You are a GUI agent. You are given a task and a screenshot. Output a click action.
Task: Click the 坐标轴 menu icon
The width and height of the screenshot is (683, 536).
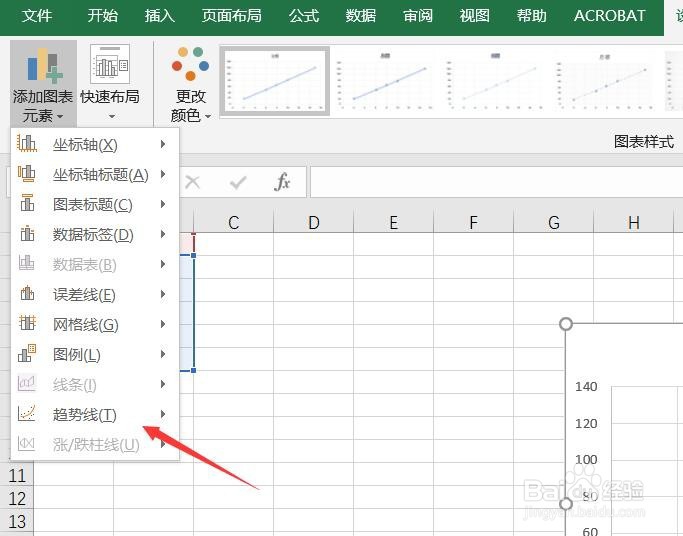pyautogui.click(x=27, y=144)
